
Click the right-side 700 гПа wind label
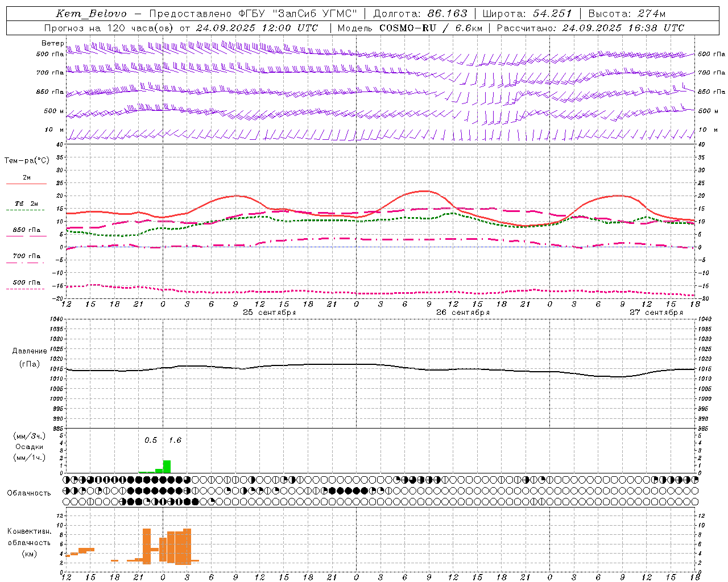point(712,73)
